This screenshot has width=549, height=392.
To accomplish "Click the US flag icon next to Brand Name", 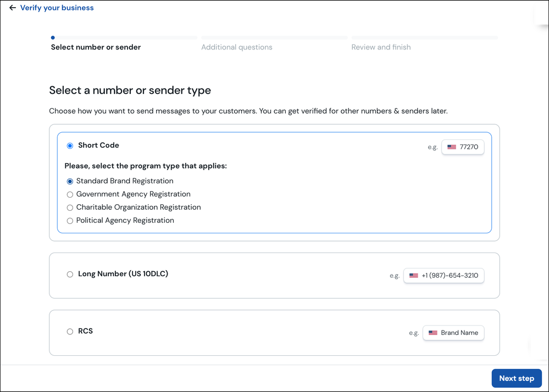I will (432, 333).
